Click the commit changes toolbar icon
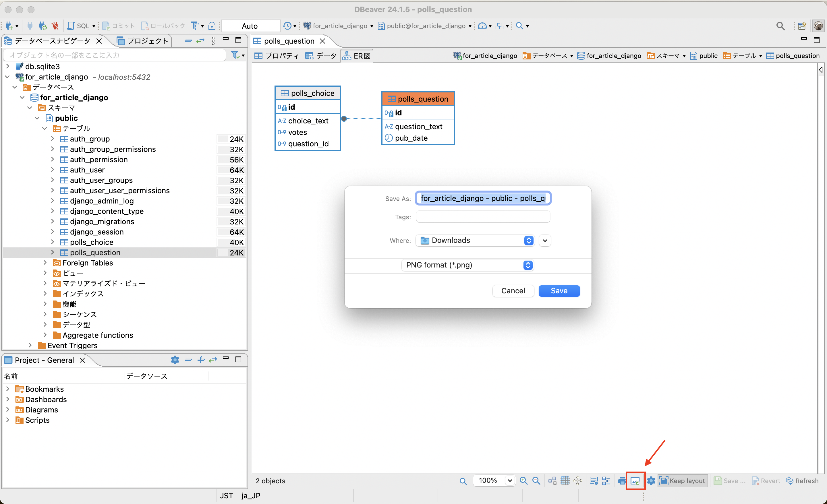The image size is (827, 504). coord(106,26)
